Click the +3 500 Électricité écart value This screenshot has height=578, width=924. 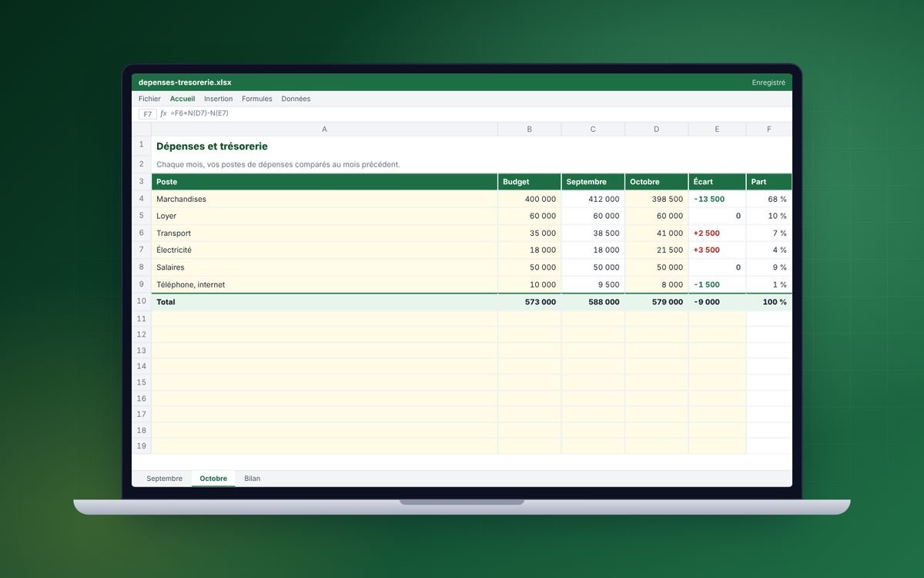click(717, 250)
